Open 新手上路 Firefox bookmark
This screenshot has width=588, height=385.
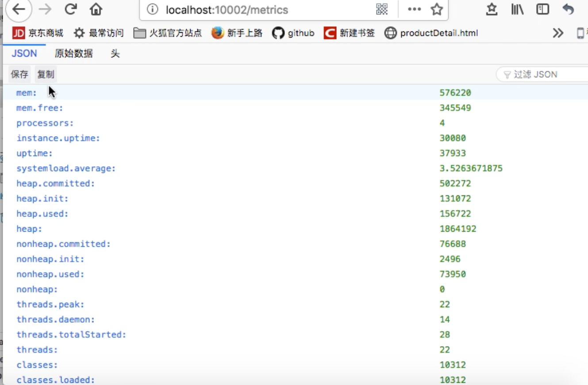tap(237, 33)
